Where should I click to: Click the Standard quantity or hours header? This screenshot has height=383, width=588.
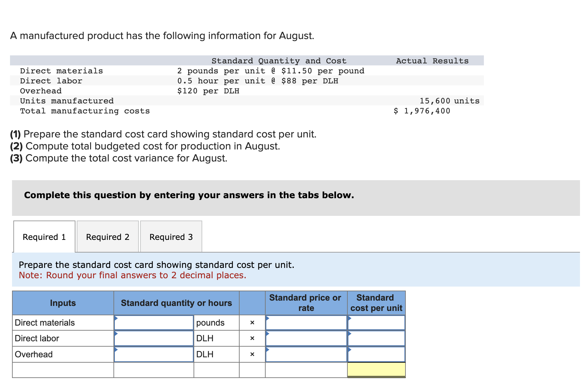(x=176, y=303)
